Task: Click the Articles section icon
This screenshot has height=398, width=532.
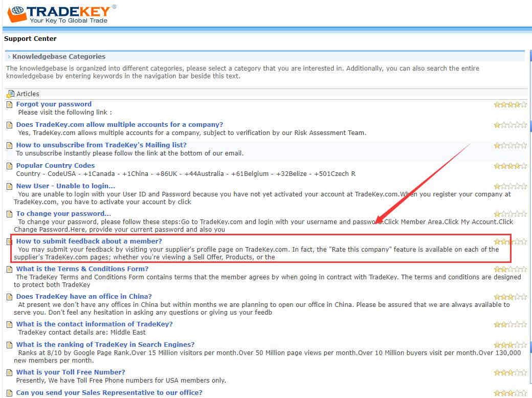Action: tap(11, 94)
